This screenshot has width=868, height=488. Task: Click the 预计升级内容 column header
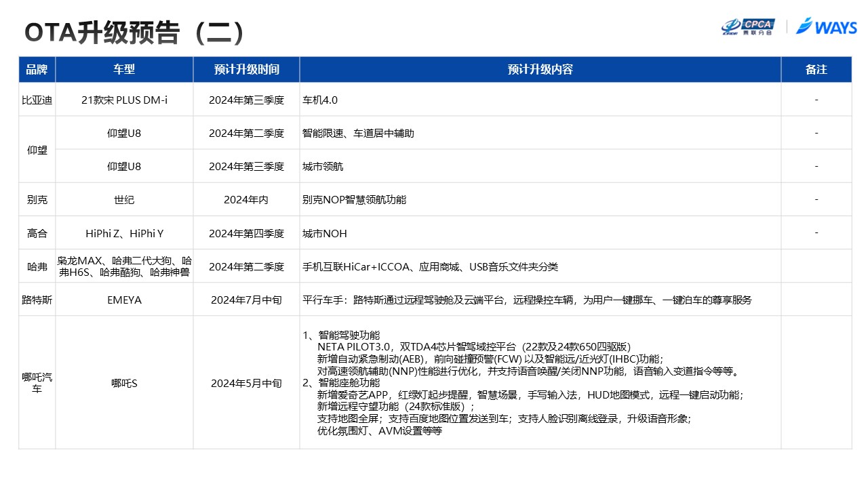coord(540,69)
